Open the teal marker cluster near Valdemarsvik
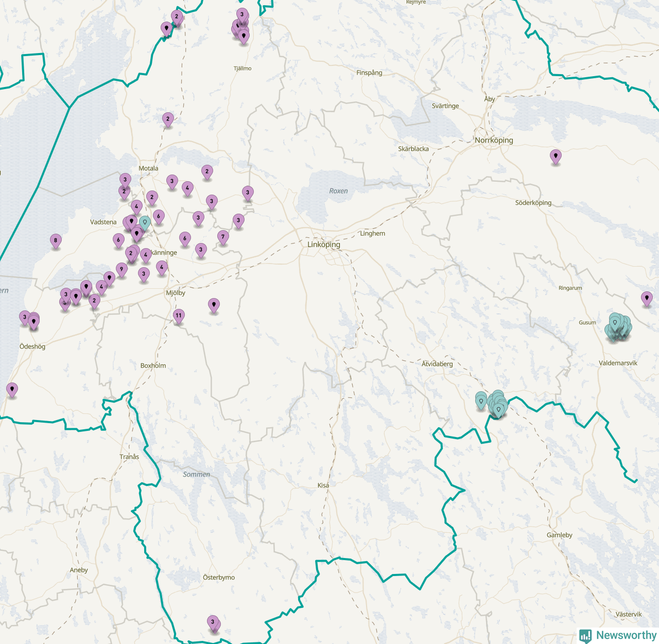Viewport: 659px width, 644px height. [x=618, y=327]
